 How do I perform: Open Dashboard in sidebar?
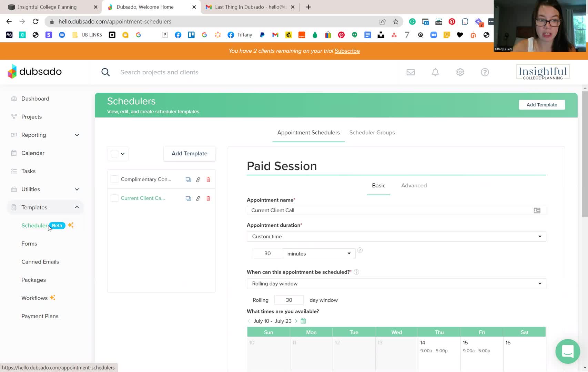click(x=35, y=99)
